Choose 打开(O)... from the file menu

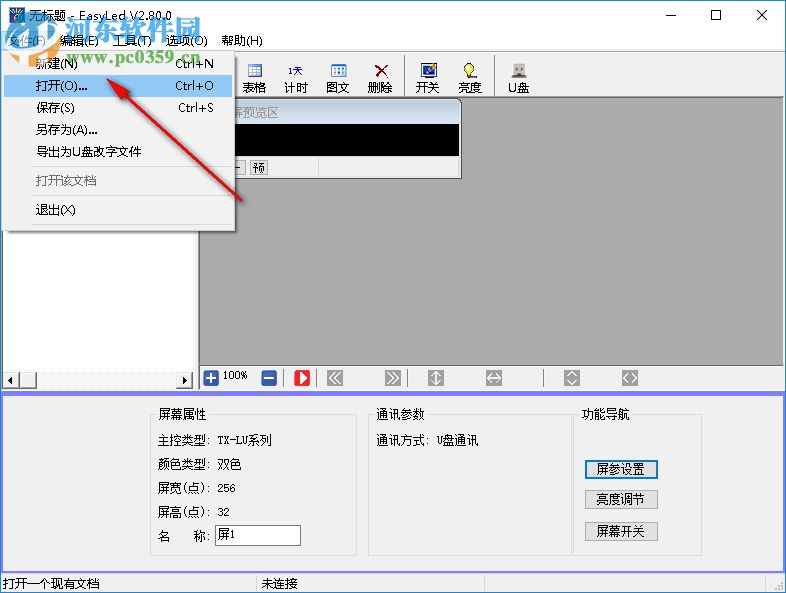click(x=118, y=86)
